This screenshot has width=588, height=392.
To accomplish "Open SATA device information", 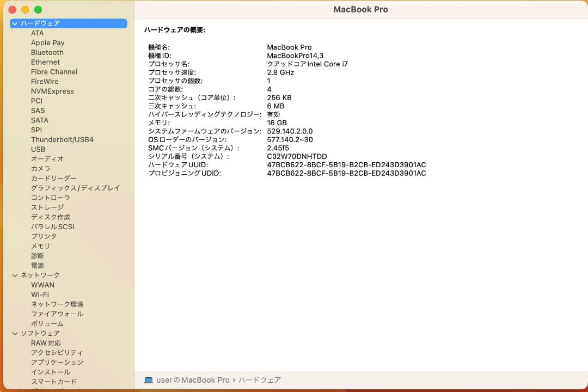I will click(39, 120).
